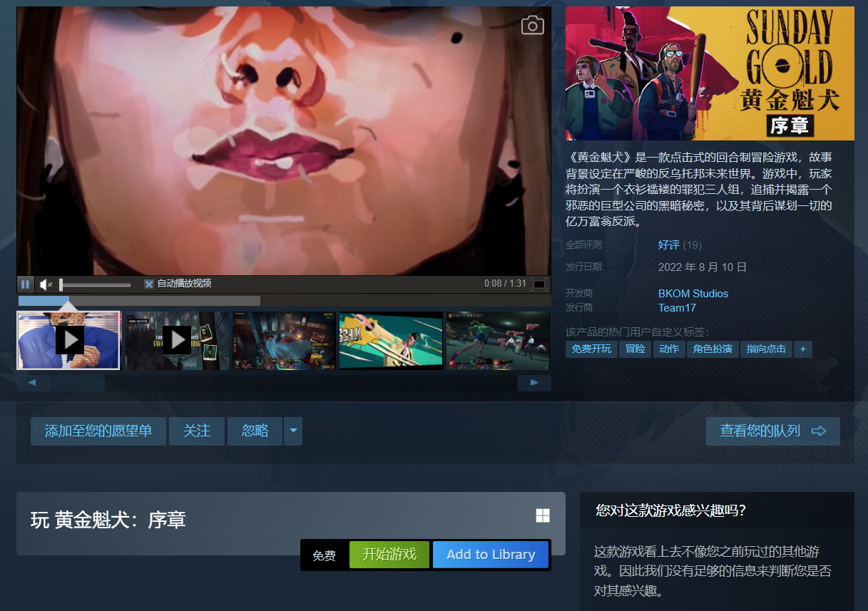This screenshot has width=868, height=611.
Task: Select the 角色扮演 tag
Action: pyautogui.click(x=713, y=349)
